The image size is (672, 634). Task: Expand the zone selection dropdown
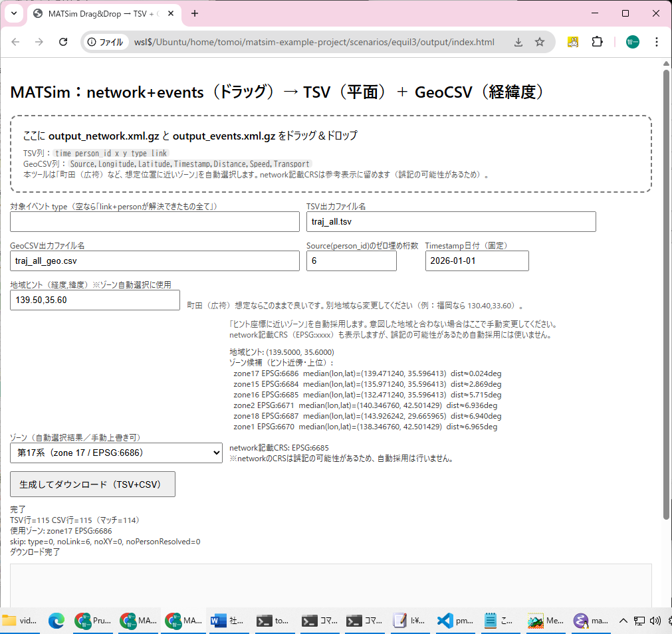(116, 453)
